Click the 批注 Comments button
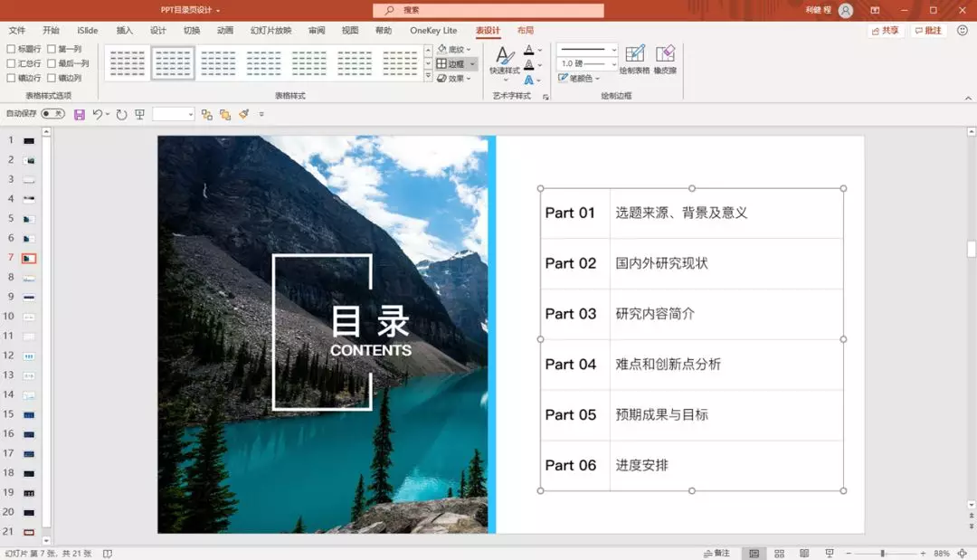 tap(928, 31)
